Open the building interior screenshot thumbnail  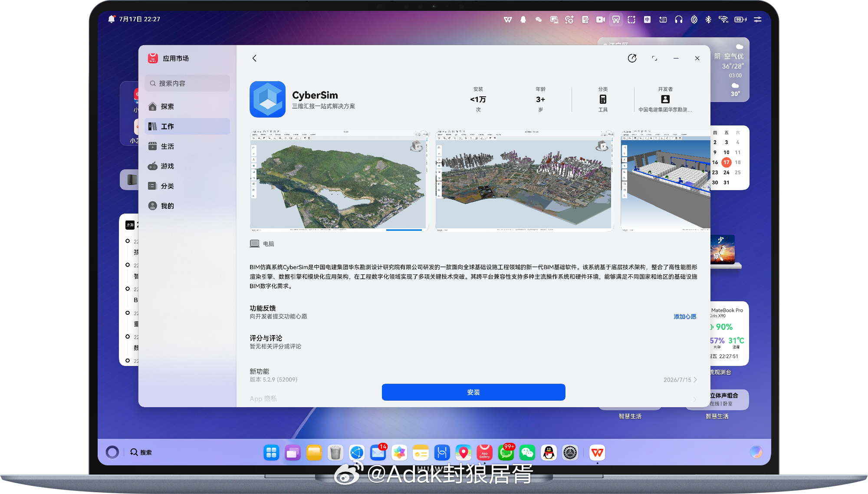click(x=665, y=181)
